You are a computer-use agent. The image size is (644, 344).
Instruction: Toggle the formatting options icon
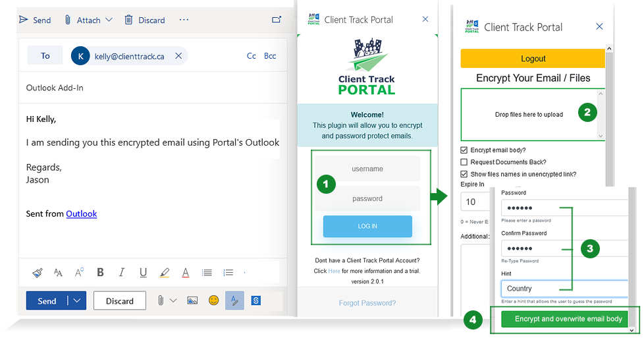tap(234, 301)
